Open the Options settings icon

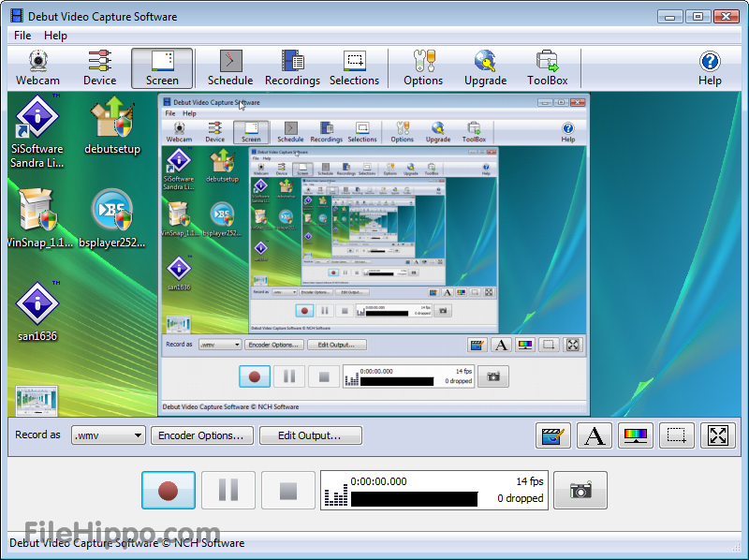pos(423,67)
